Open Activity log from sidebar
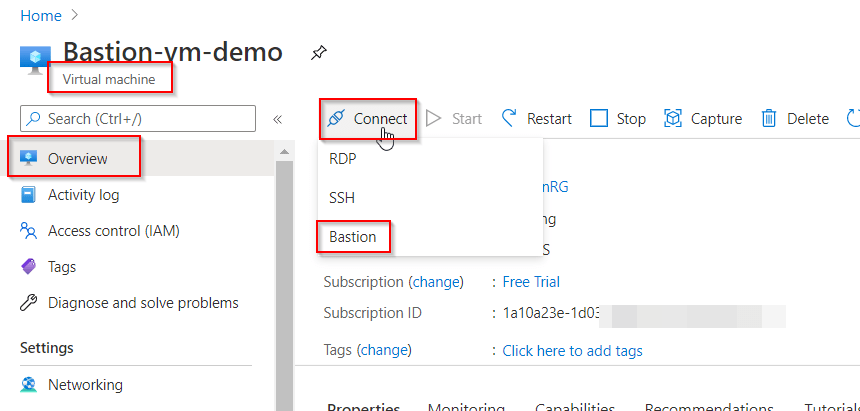Viewport: 860px width, 411px height. 83,195
